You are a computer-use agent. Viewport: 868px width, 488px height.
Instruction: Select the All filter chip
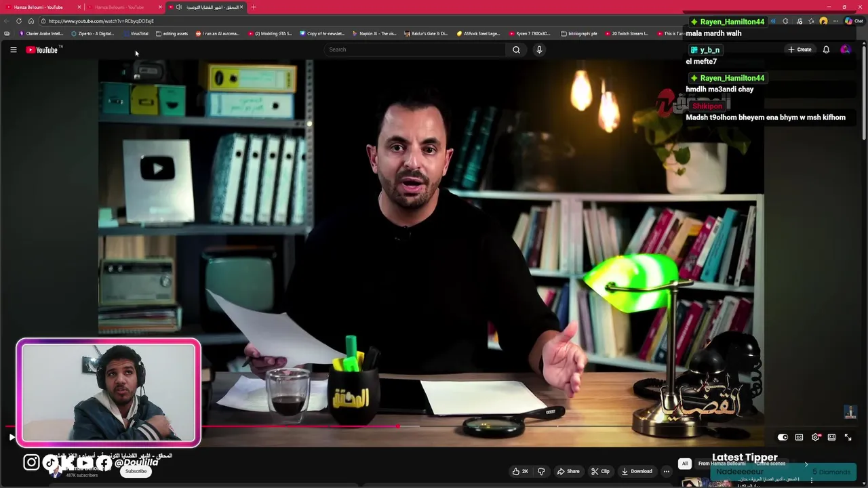pos(685,464)
